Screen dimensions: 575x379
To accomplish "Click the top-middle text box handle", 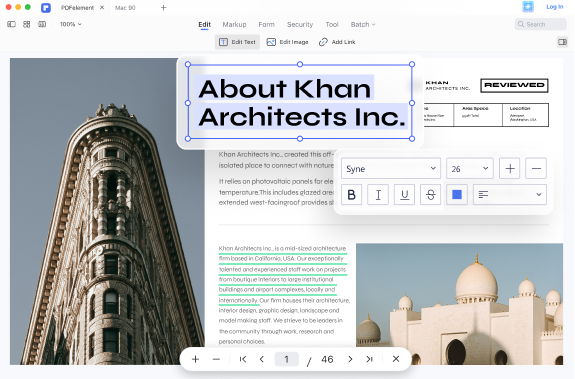I will pos(300,64).
